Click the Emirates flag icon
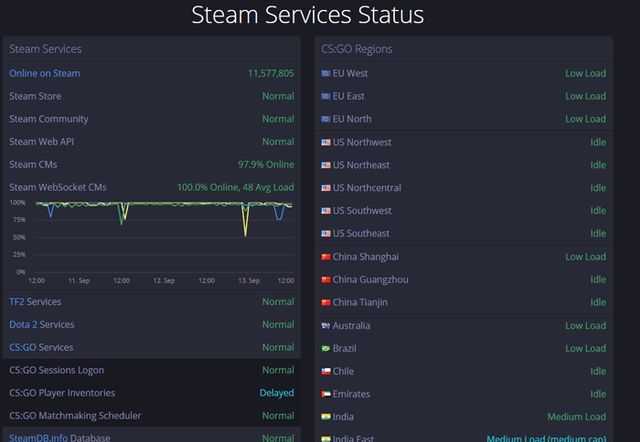640x442 pixels. [325, 395]
